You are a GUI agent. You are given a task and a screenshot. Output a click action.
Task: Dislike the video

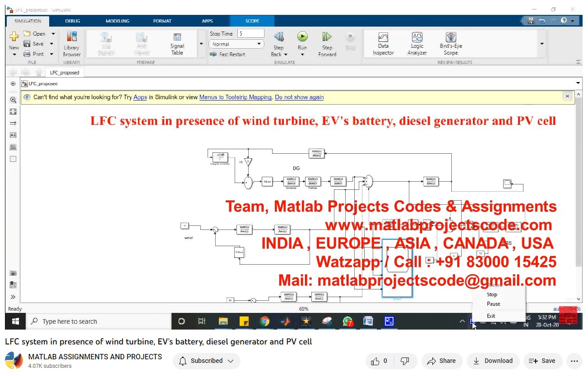point(405,361)
